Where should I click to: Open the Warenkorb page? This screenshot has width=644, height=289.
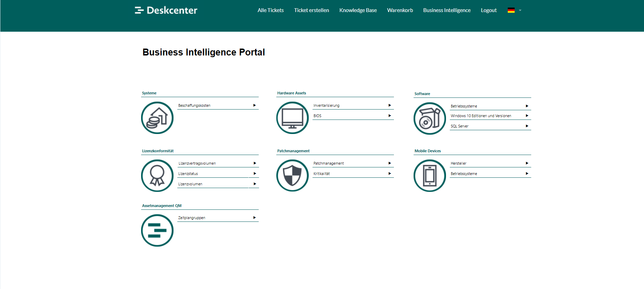click(x=400, y=10)
